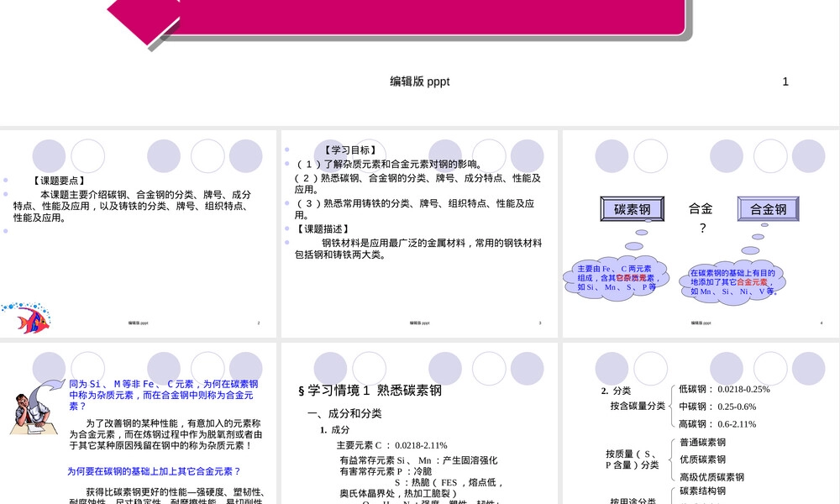840x504 pixels.
Task: Click the heading "一、成分和分类"
Action: (x=344, y=413)
